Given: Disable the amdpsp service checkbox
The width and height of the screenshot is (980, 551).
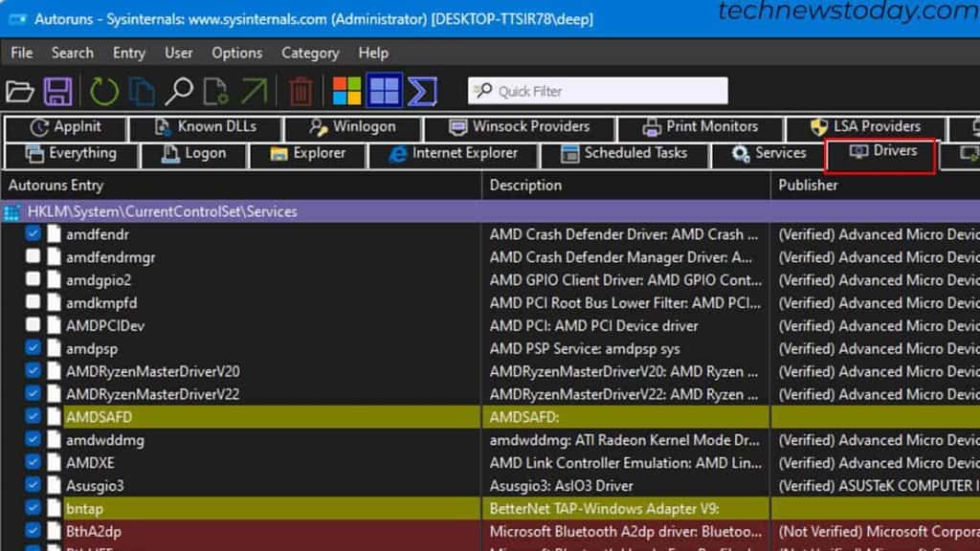Looking at the screenshot, I should coord(32,348).
